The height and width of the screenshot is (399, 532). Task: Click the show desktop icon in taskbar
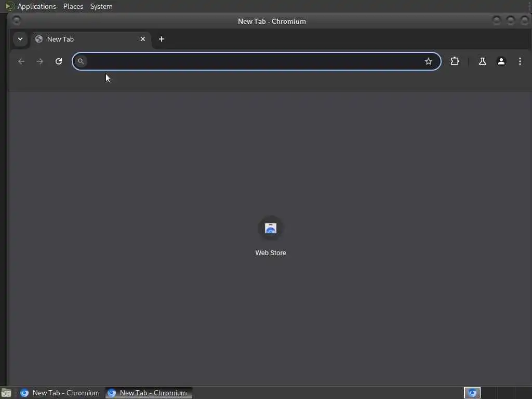(x=6, y=393)
